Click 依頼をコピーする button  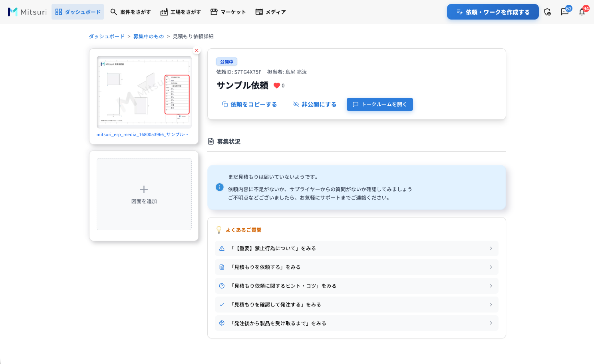tap(249, 104)
